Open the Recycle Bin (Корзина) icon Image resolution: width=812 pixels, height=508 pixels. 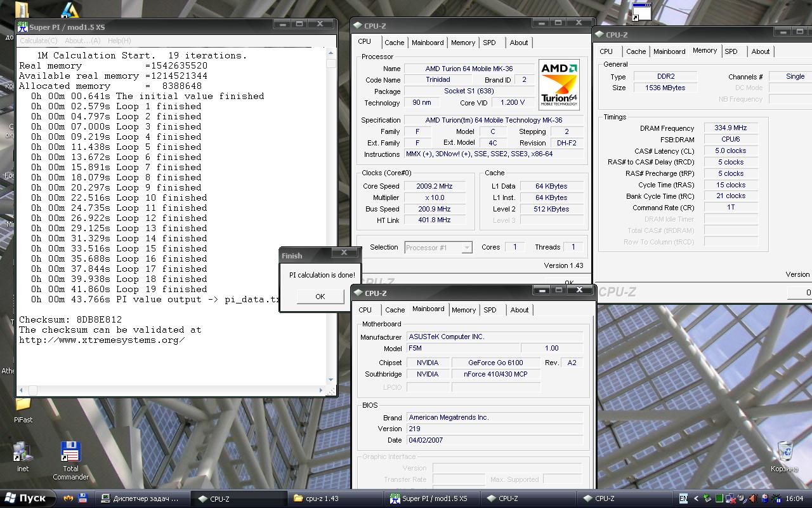pos(785,451)
